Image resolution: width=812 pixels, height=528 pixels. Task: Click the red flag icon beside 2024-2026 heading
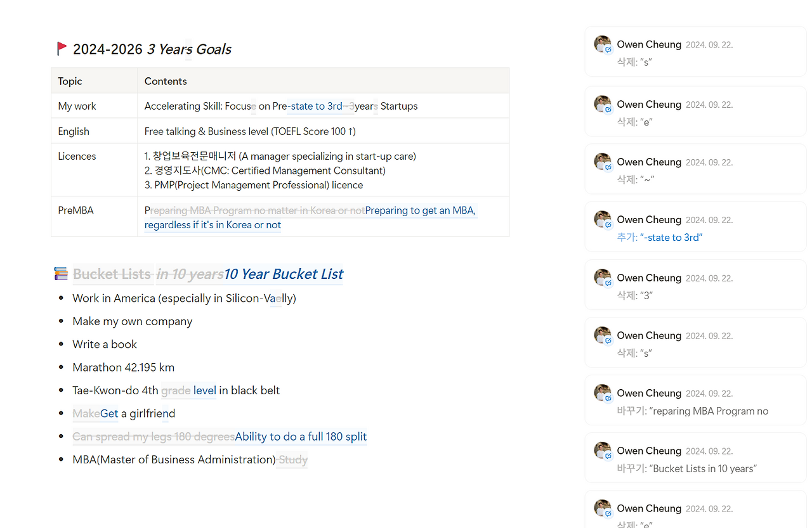click(62, 49)
